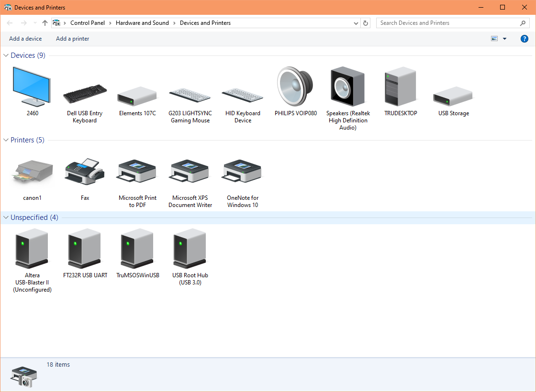The width and height of the screenshot is (536, 392).
Task: Select the Microsoft Print to PDF icon
Action: click(137, 172)
